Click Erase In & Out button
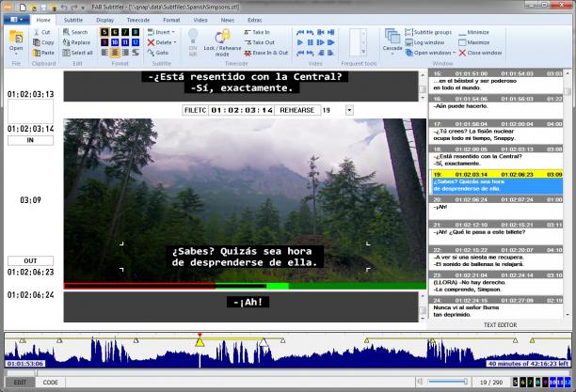The image size is (576, 392). point(266,53)
